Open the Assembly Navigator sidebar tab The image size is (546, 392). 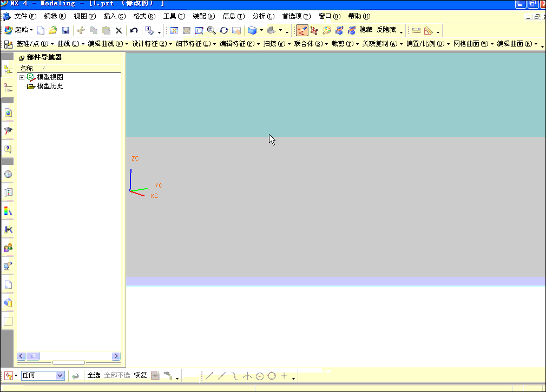point(8,69)
